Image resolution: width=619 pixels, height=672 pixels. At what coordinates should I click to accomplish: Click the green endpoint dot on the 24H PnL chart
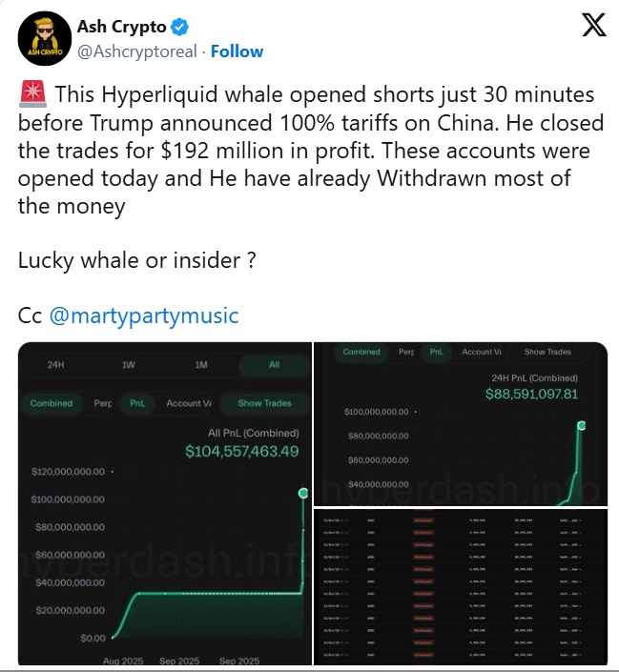click(x=581, y=425)
